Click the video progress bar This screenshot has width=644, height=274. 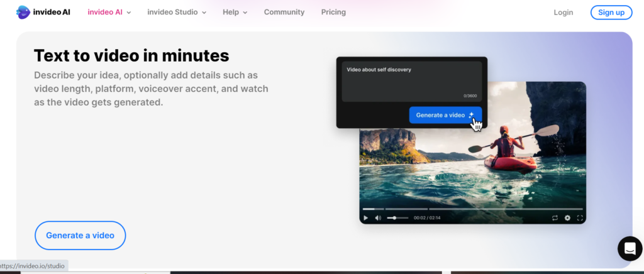[472, 209]
